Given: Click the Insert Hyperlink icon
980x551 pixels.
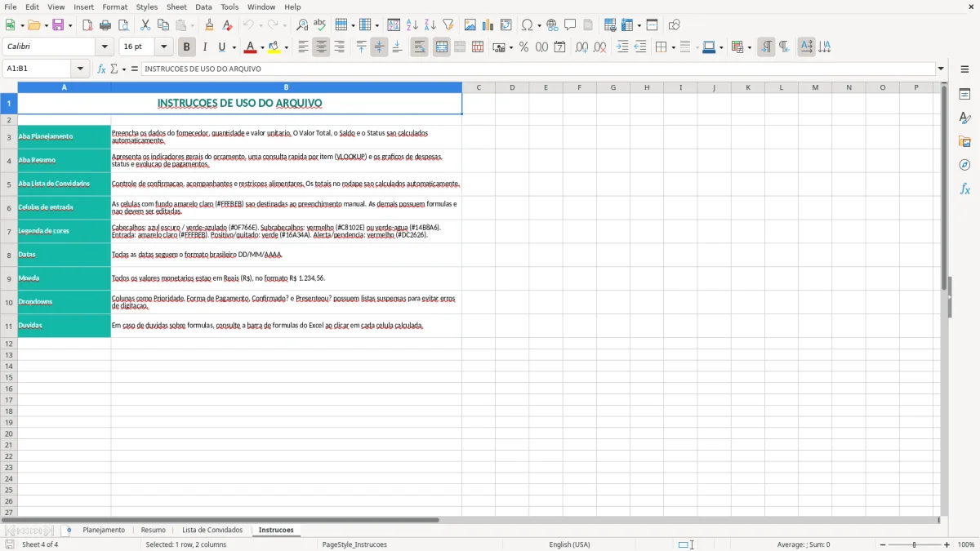Looking at the screenshot, I should (552, 25).
